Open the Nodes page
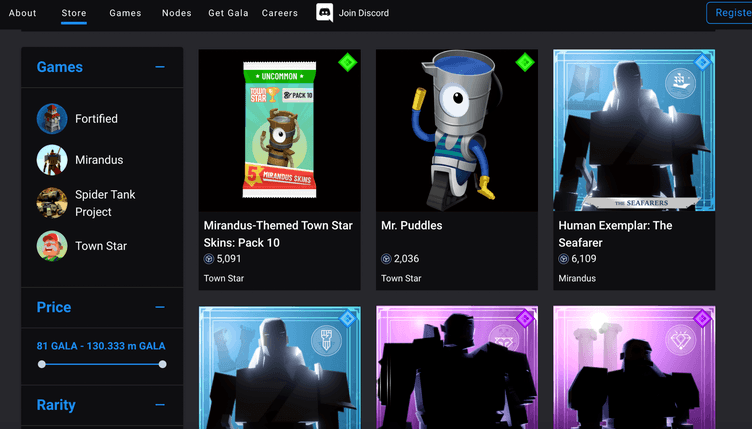Viewport: 752px width, 429px height. coord(176,13)
